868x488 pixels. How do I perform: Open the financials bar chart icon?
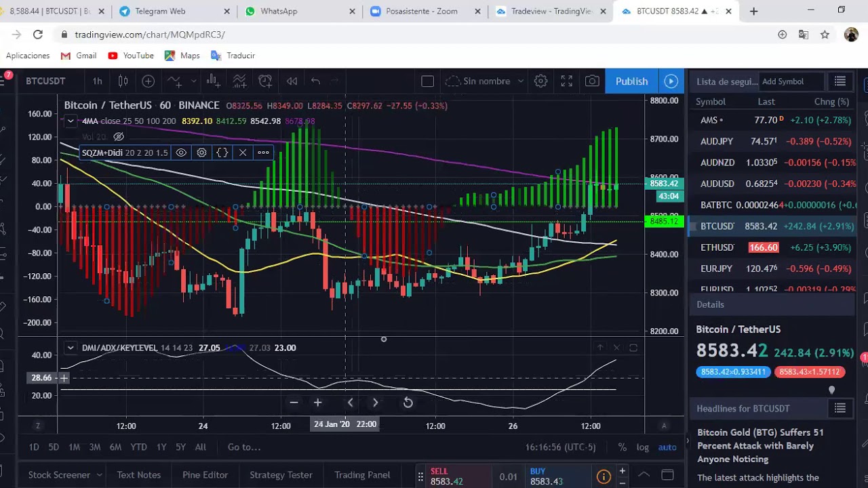pos(213,81)
